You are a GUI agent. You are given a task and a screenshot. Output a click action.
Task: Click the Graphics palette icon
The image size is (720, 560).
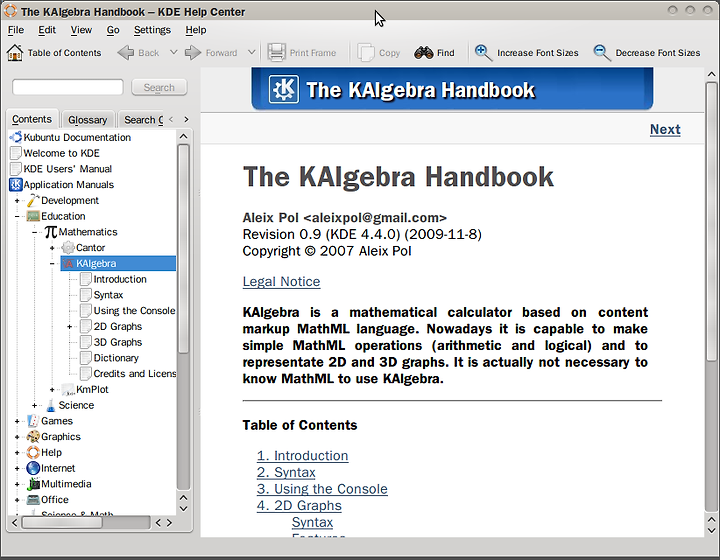pos(33,437)
